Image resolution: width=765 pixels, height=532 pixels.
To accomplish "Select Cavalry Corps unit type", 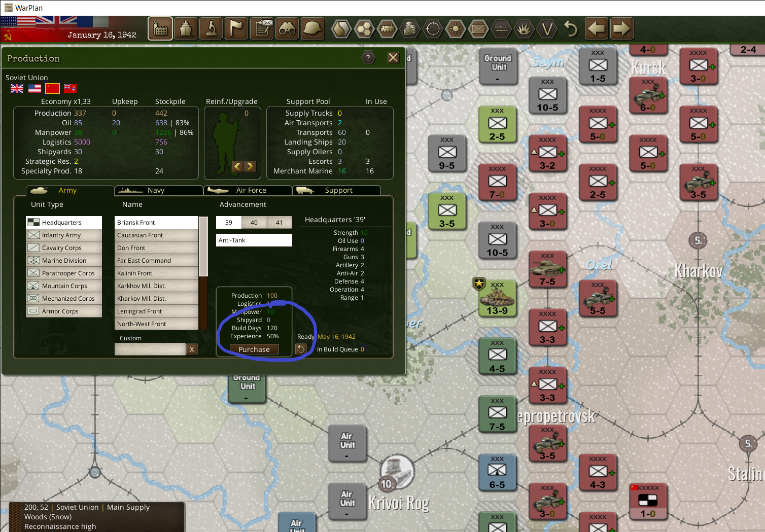I will [64, 247].
